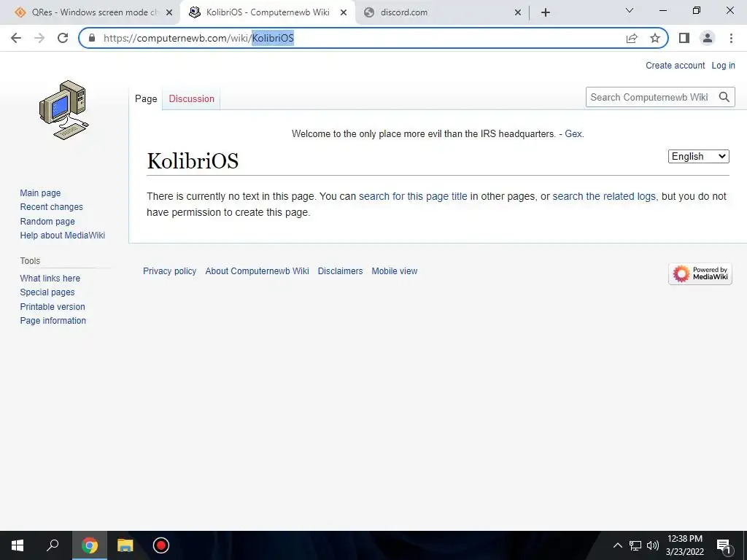Click 'search the related logs' link
The image size is (747, 560).
tap(604, 196)
